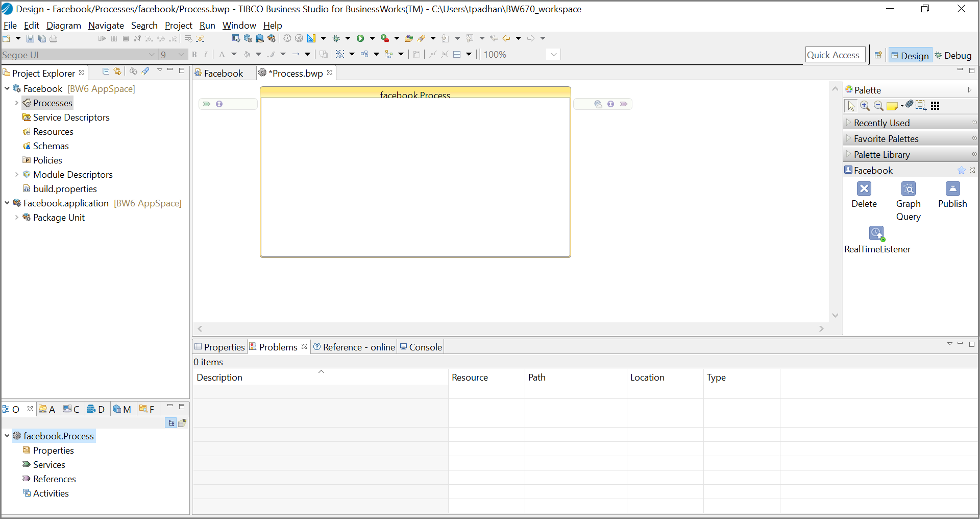Click the Quick Access search field

point(834,55)
